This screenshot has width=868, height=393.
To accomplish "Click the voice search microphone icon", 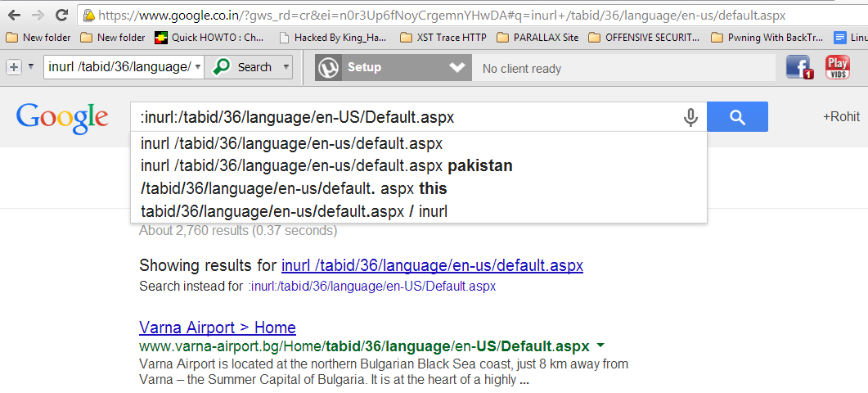I will [x=690, y=117].
